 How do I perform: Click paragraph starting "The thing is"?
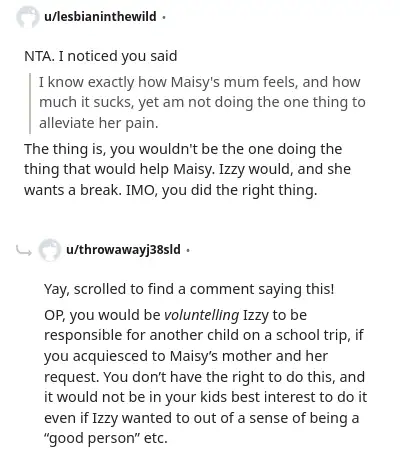click(187, 170)
